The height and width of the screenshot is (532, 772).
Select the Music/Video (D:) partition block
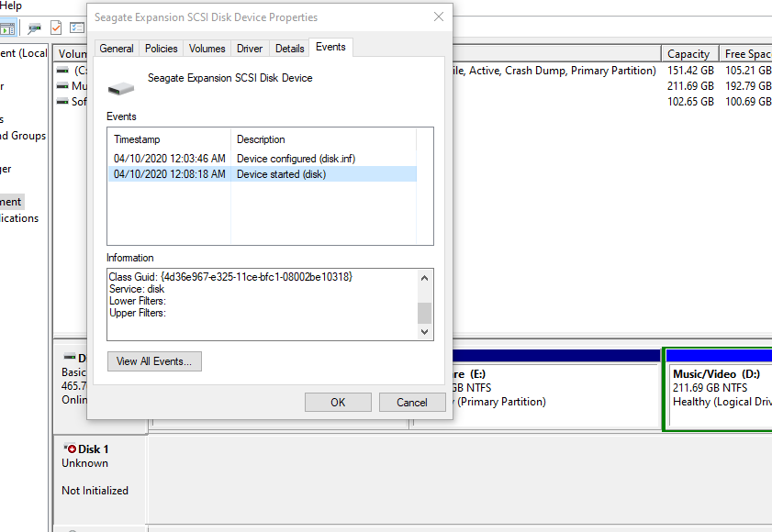tap(719, 389)
